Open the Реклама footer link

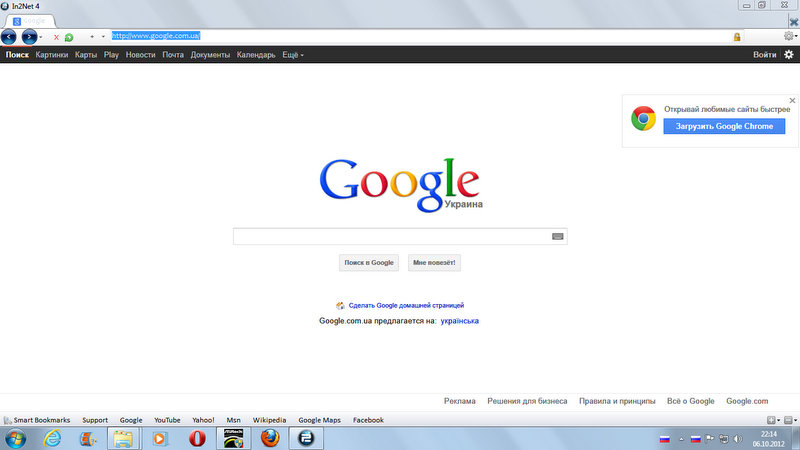coord(460,401)
